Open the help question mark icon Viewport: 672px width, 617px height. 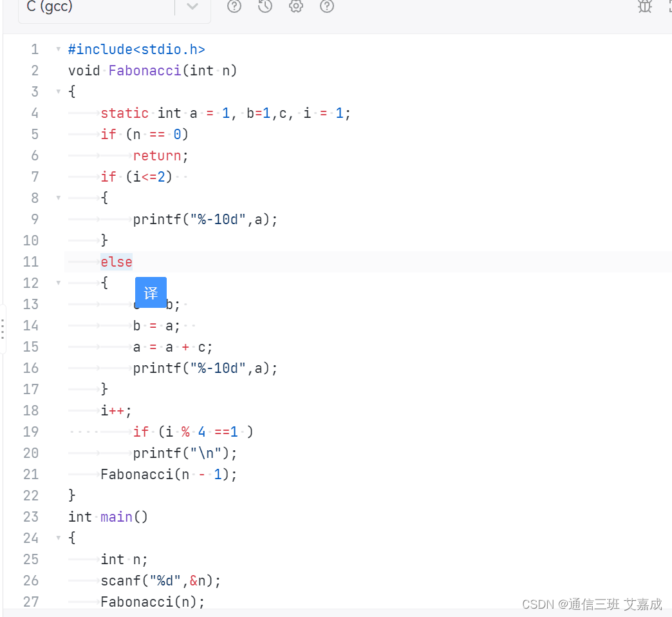pos(234,6)
